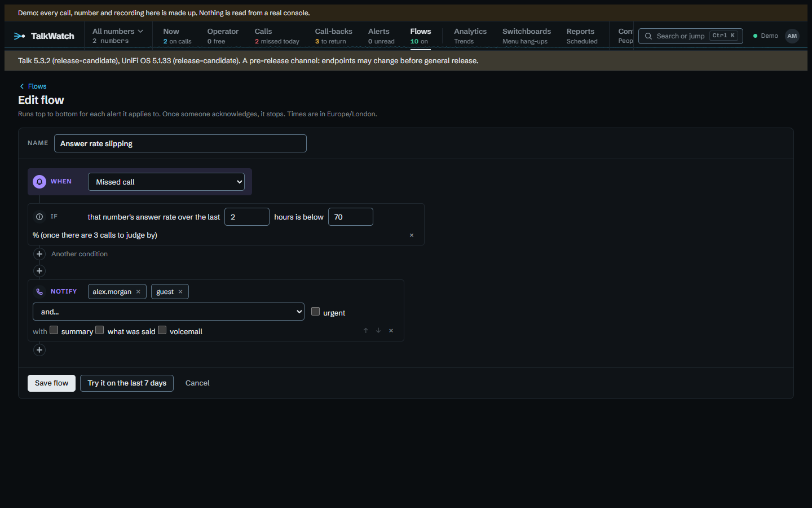The image size is (812, 508).
Task: Open the Alerts tab
Action: [x=381, y=36]
